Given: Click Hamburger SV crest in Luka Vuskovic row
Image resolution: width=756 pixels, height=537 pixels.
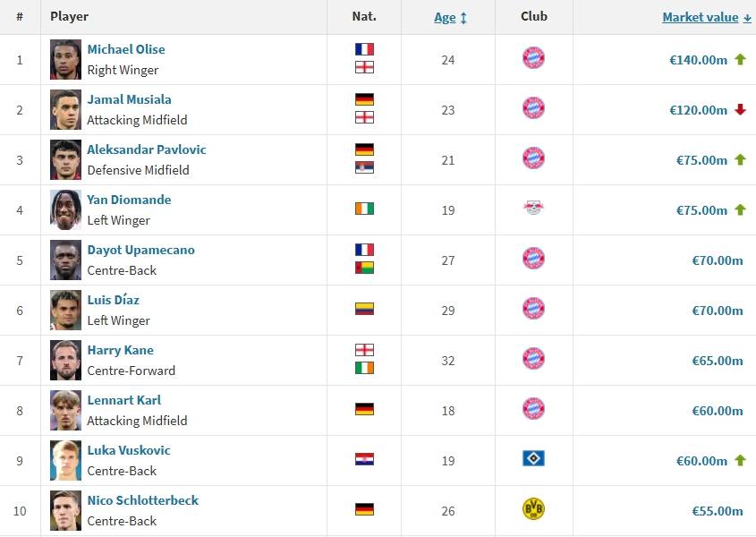Looking at the screenshot, I should [x=533, y=459].
